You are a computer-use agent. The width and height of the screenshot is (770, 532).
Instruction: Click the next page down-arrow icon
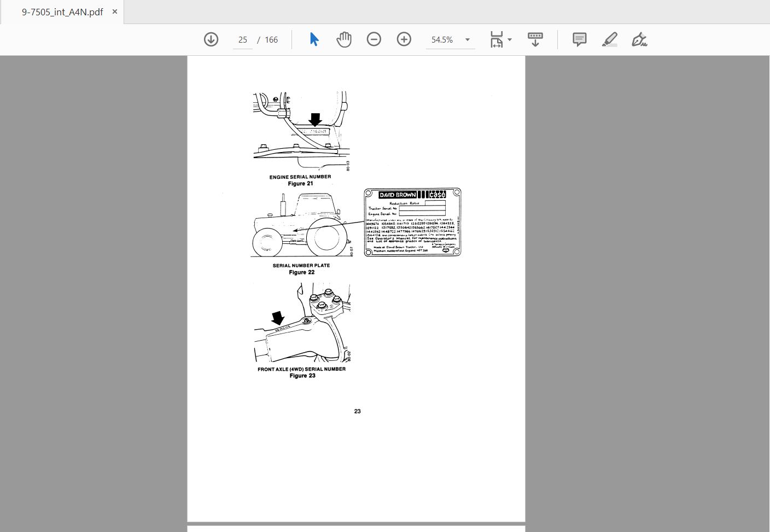(211, 39)
